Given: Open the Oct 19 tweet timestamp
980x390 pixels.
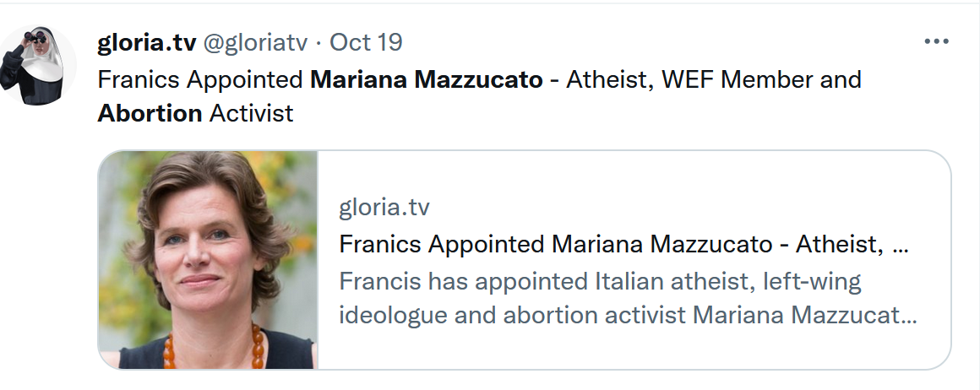Looking at the screenshot, I should pos(366,41).
